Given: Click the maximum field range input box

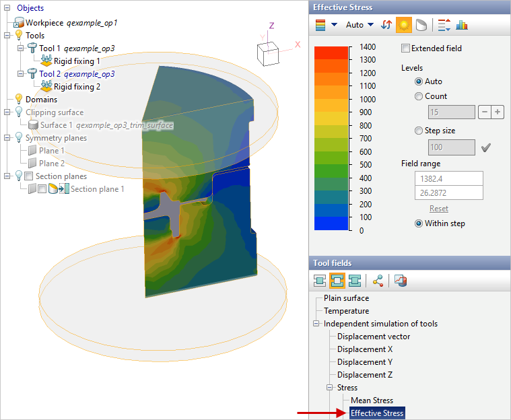Looking at the screenshot, I should point(449,178).
